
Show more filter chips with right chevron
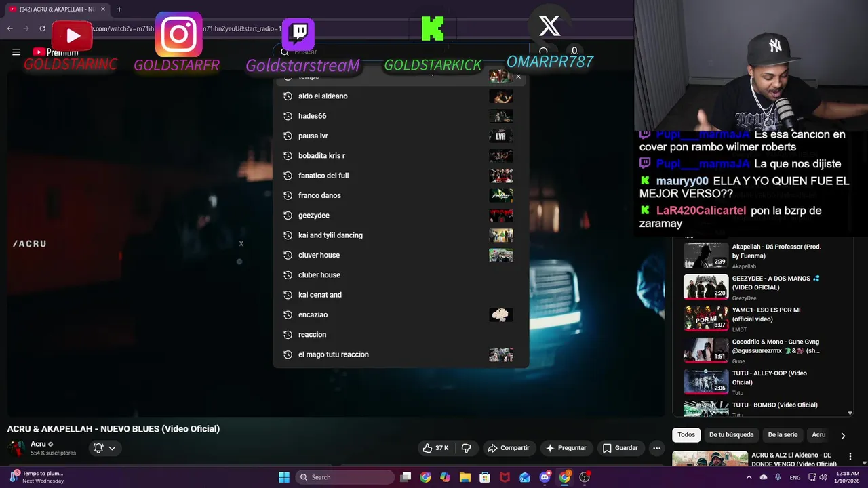coord(843,436)
